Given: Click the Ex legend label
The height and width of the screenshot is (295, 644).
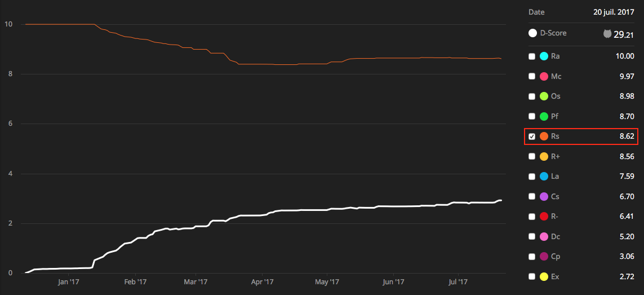Looking at the screenshot, I should click(556, 277).
